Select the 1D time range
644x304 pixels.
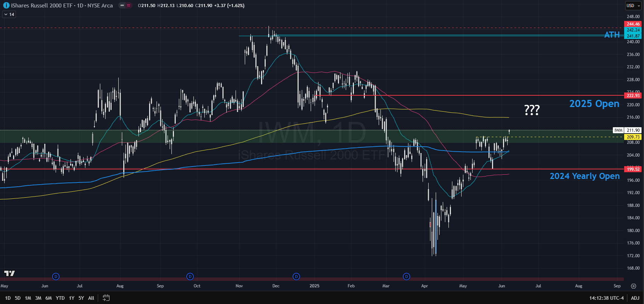(x=8, y=298)
